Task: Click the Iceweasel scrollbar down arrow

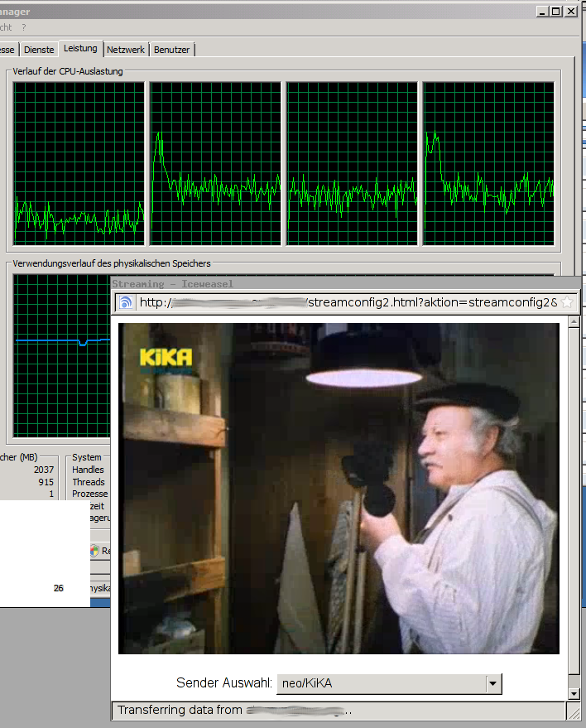Action: pyautogui.click(x=574, y=694)
